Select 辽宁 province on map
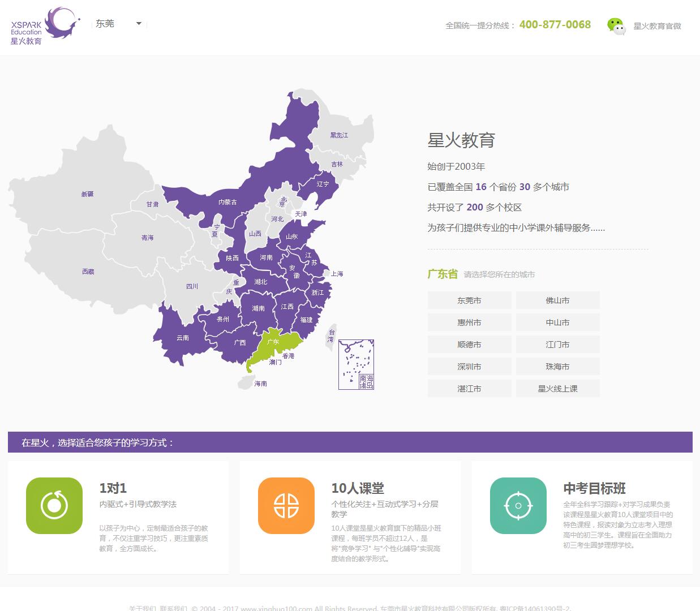 pyautogui.click(x=323, y=184)
